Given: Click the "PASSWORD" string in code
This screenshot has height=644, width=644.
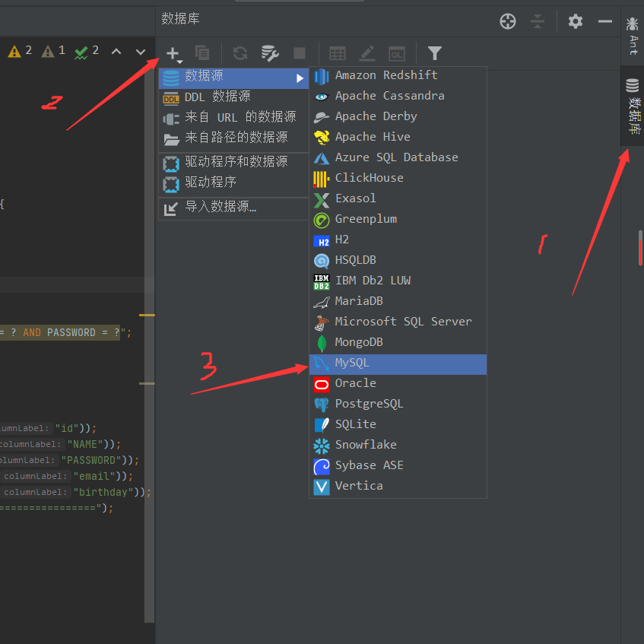Looking at the screenshot, I should pyautogui.click(x=91, y=461).
